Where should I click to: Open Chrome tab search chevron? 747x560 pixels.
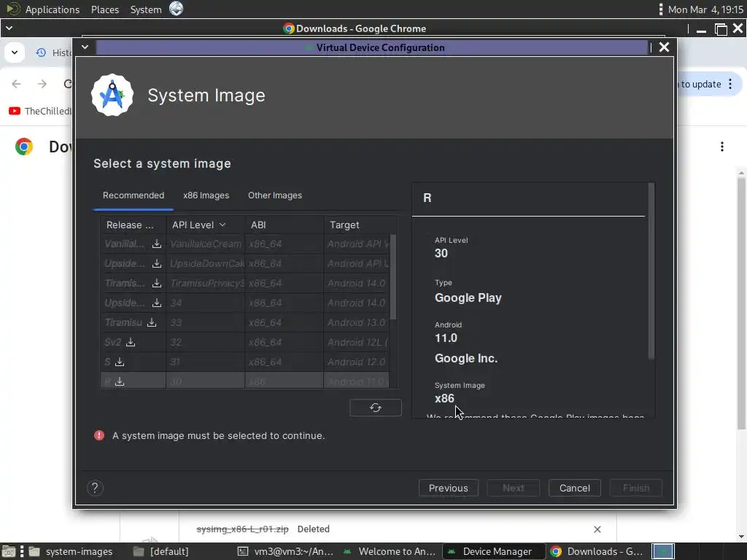click(15, 52)
